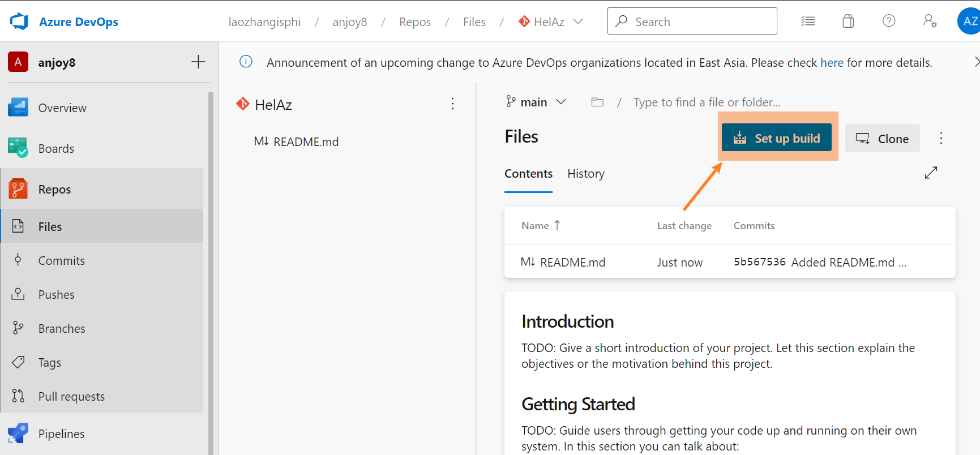Click the Overview sidebar icon
Screen dimensions: 980x455
click(x=18, y=107)
